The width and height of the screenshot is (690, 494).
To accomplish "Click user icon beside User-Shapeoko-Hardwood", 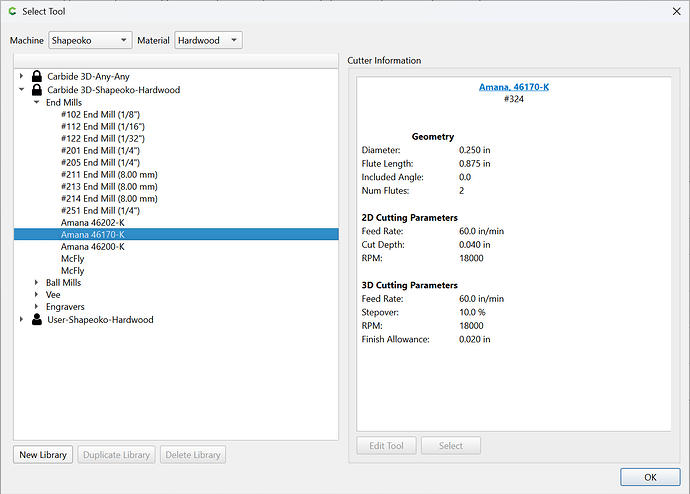I will click(37, 319).
